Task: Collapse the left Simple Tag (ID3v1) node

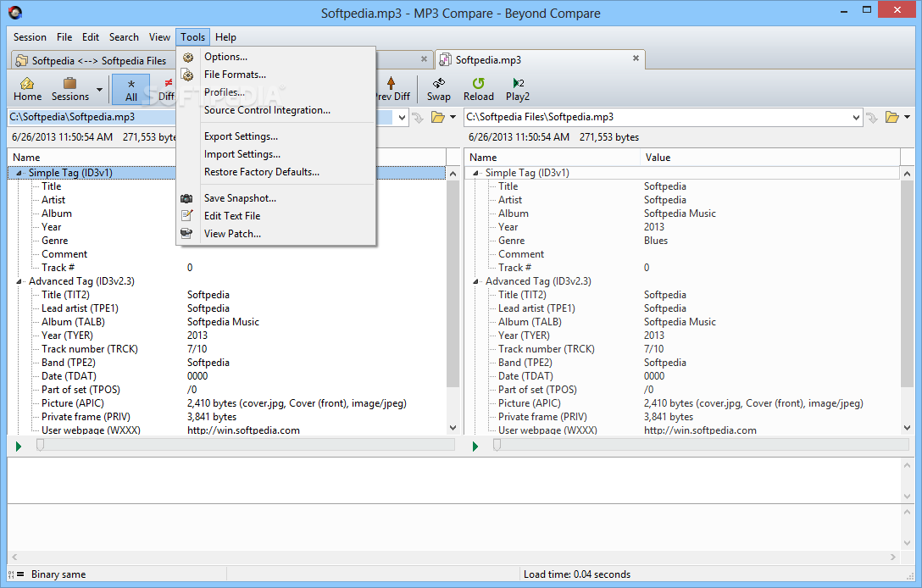Action: [x=19, y=173]
